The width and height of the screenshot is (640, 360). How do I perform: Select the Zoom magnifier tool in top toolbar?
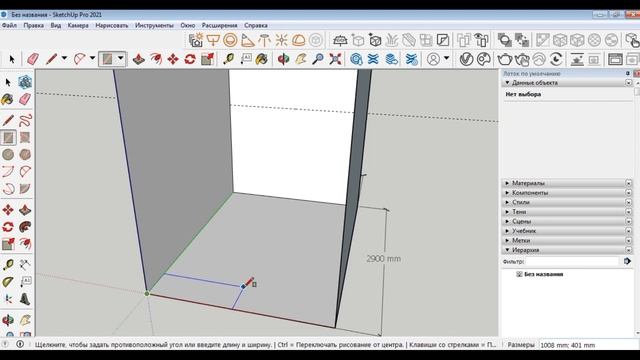click(318, 59)
